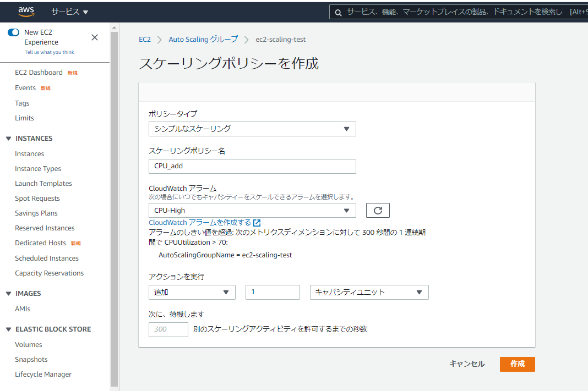This screenshot has height=391, width=588.
Task: Open Limits in sidebar
Action: [x=24, y=118]
